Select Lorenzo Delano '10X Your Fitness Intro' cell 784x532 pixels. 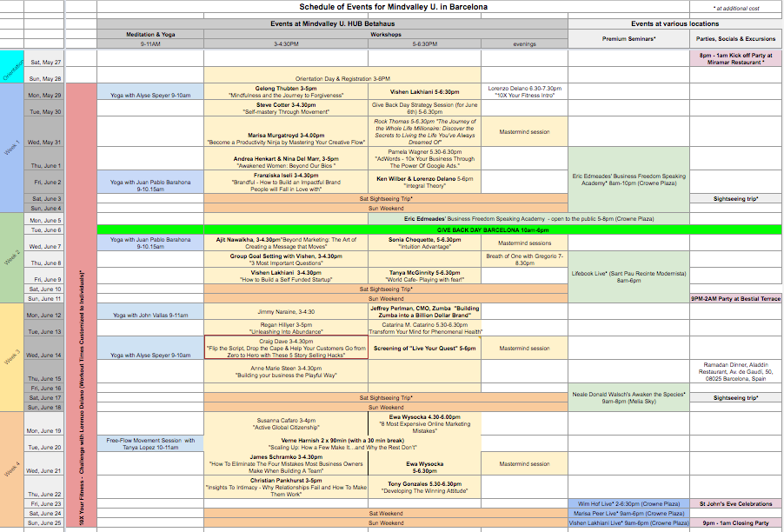pos(524,91)
